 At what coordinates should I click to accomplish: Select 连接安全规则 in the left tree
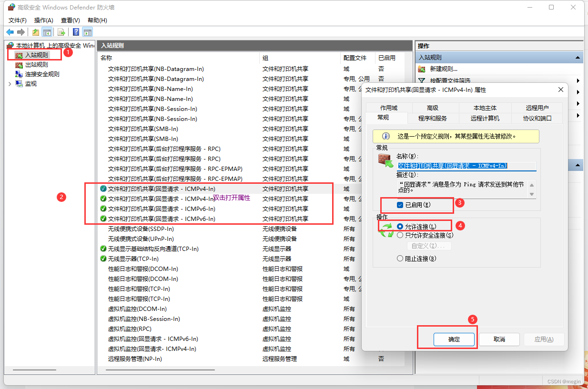pyautogui.click(x=42, y=74)
